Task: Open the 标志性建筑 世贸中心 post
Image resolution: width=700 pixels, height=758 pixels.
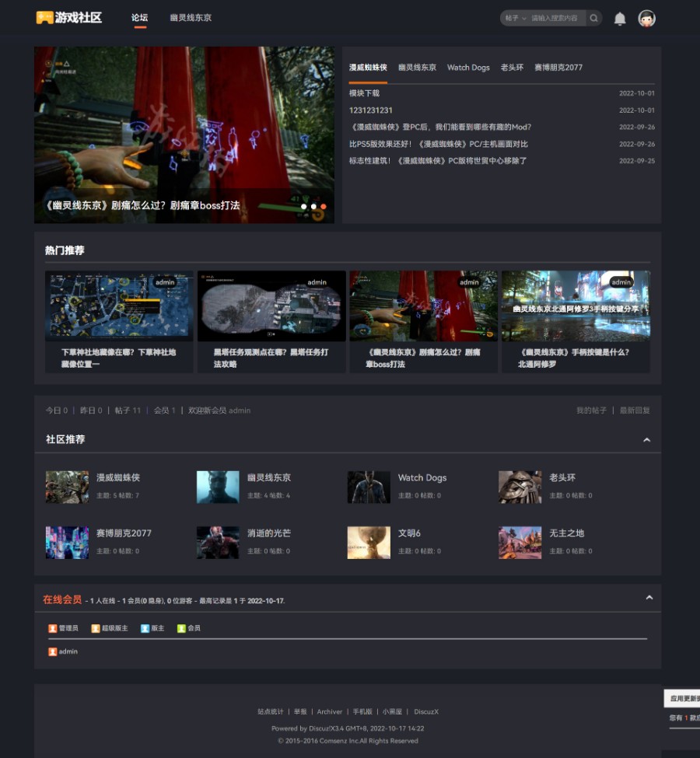Action: coord(438,161)
